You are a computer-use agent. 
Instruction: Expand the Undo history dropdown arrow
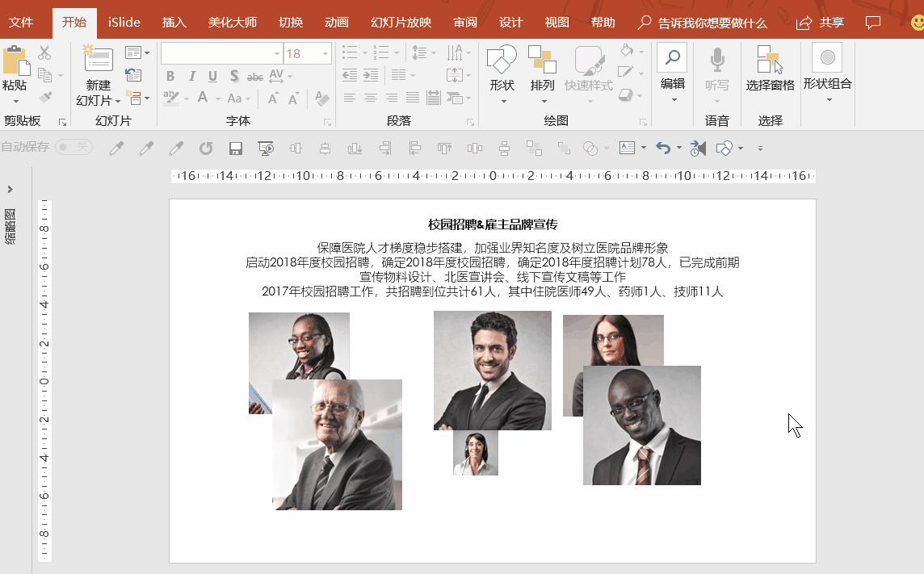pyautogui.click(x=678, y=148)
